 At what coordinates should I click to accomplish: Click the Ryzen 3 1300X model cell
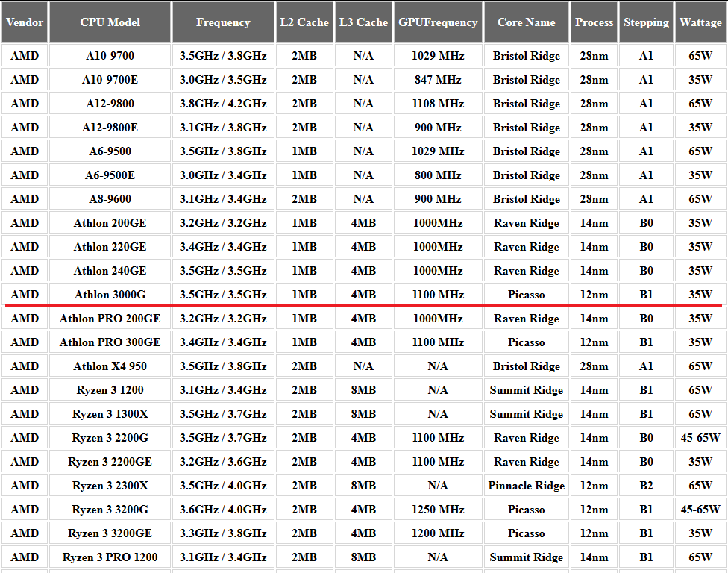coord(110,414)
